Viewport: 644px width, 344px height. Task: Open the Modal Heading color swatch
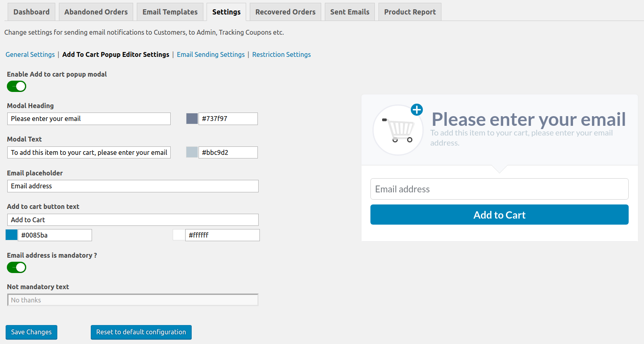[192, 119]
